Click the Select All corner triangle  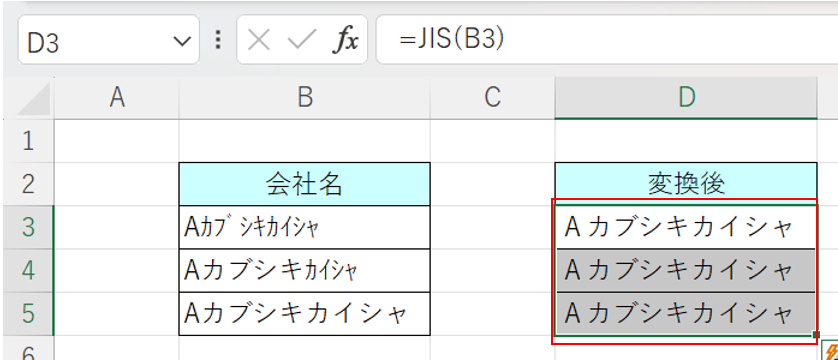34,99
